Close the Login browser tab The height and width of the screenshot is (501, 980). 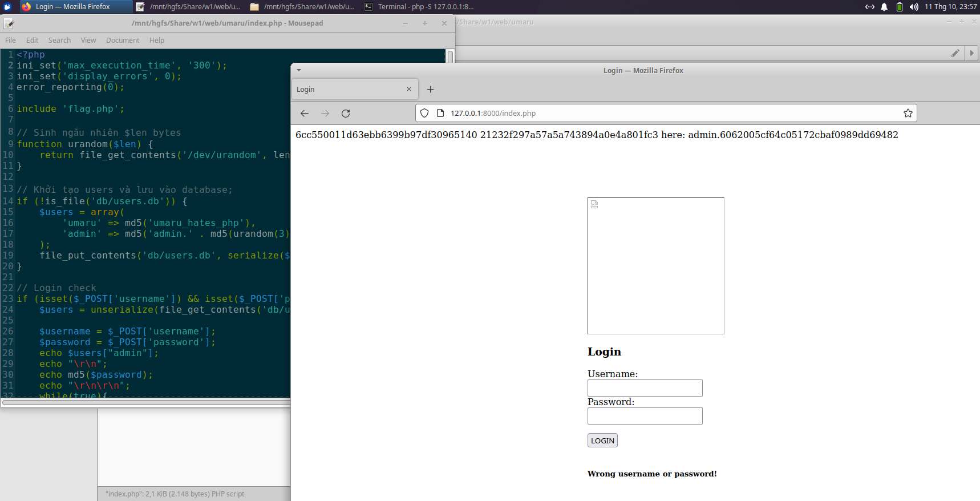click(x=408, y=90)
